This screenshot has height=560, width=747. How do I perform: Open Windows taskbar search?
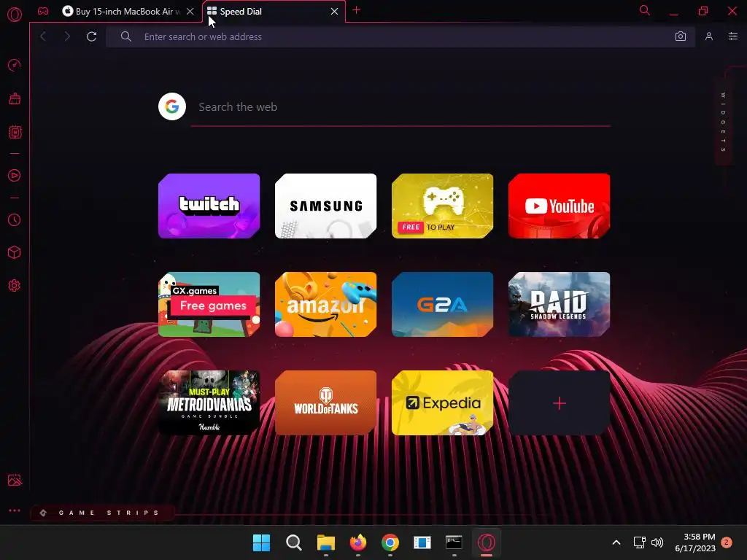click(293, 542)
